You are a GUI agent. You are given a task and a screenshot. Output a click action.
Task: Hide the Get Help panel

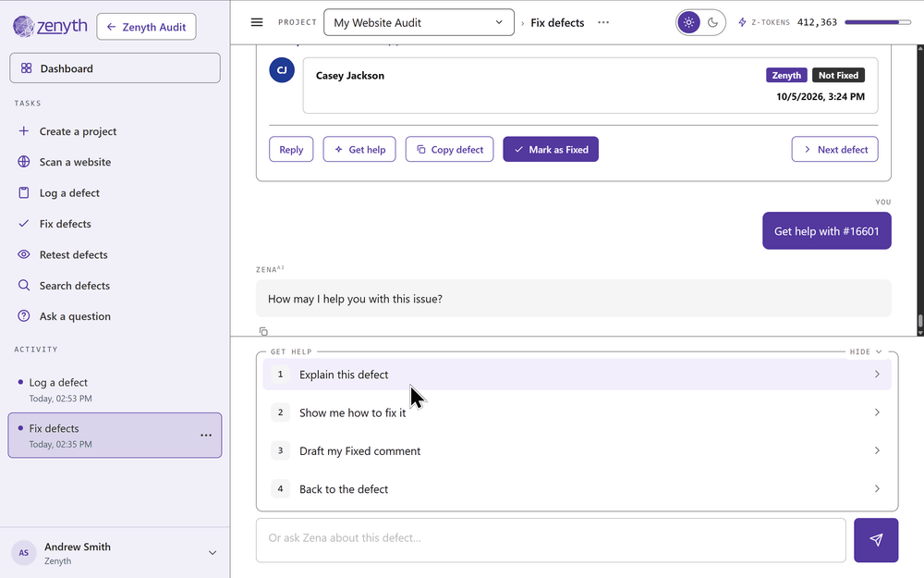coord(866,351)
